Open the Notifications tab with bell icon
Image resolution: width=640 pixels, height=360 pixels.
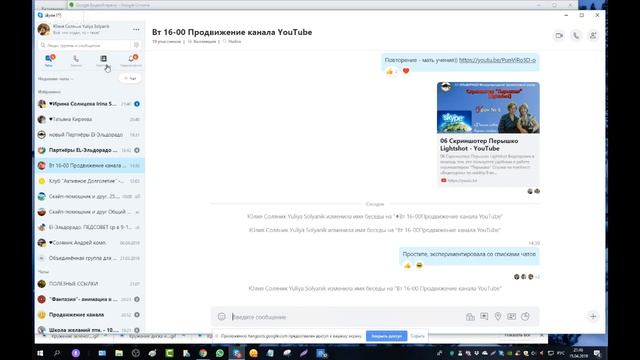pos(131,60)
